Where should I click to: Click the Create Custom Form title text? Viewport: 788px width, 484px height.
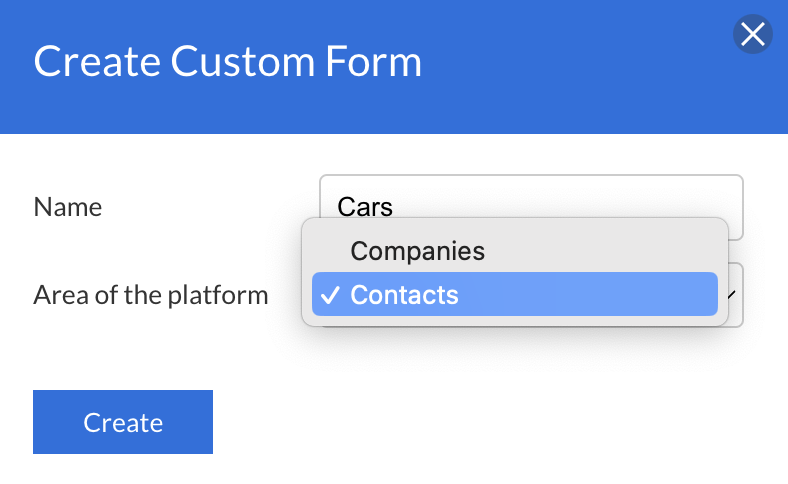coord(228,62)
